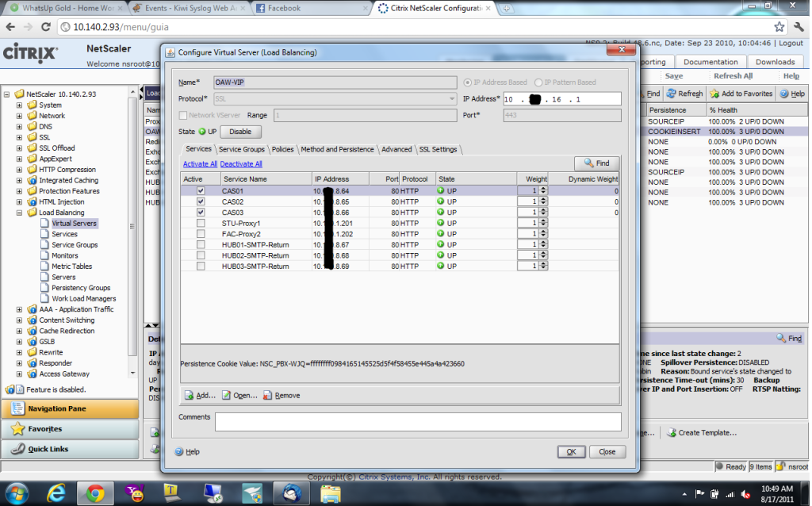Increase the weight for HUB03-SMTP-Return

(543, 264)
